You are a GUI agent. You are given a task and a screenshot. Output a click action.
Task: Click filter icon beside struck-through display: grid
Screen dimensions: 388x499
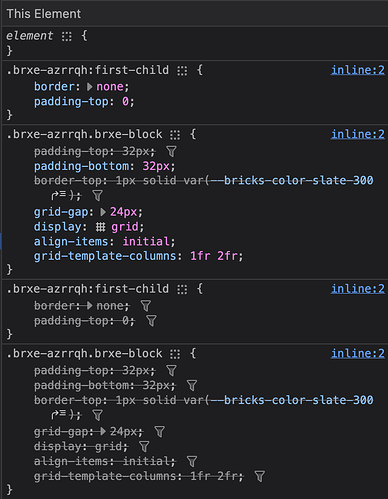(144, 447)
